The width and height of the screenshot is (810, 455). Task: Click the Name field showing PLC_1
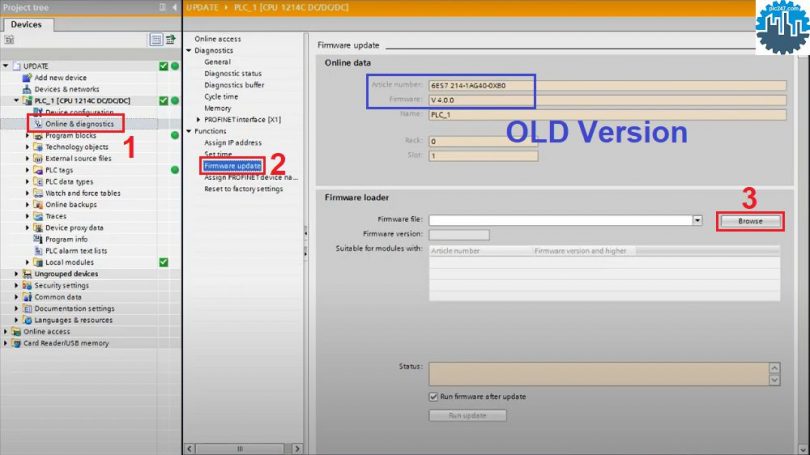608,115
